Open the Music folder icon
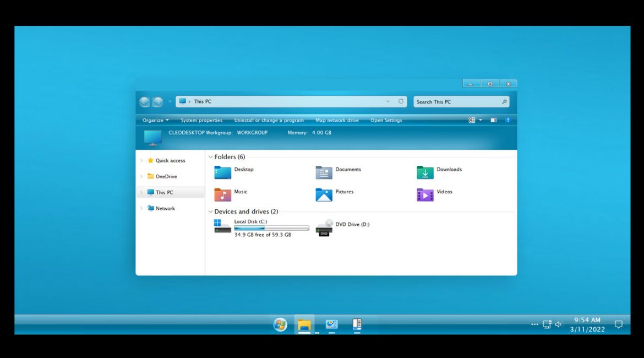 click(x=222, y=195)
